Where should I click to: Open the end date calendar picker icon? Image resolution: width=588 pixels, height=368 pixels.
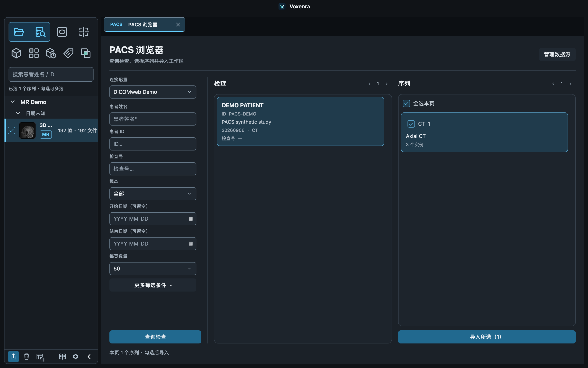(190, 244)
